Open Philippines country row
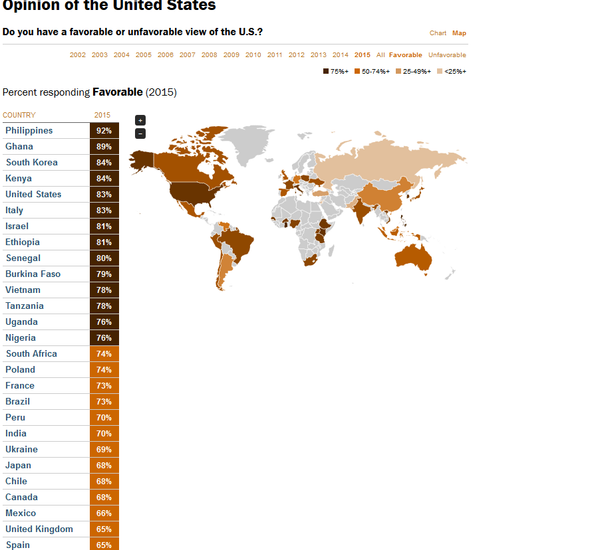Image resolution: width=600 pixels, height=550 pixels. click(60, 131)
